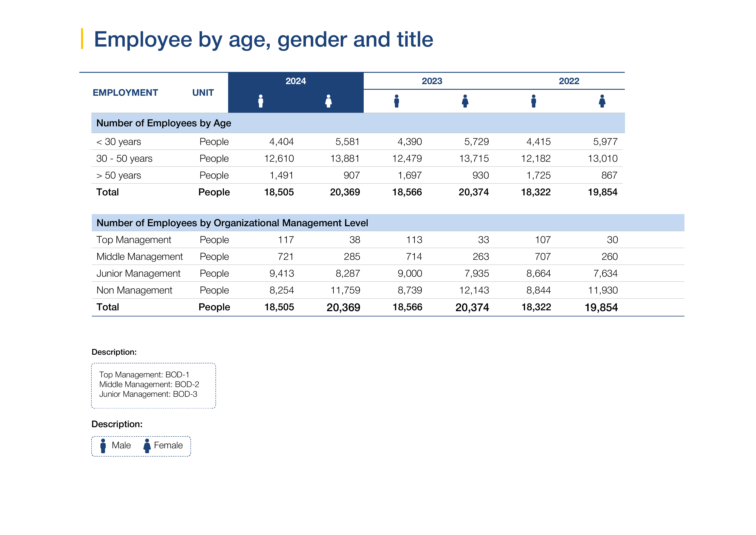Image resolution: width=756 pixels, height=535 pixels.
Task: Click 'Middle Management: BOD-2' in description box
Action: pos(149,384)
